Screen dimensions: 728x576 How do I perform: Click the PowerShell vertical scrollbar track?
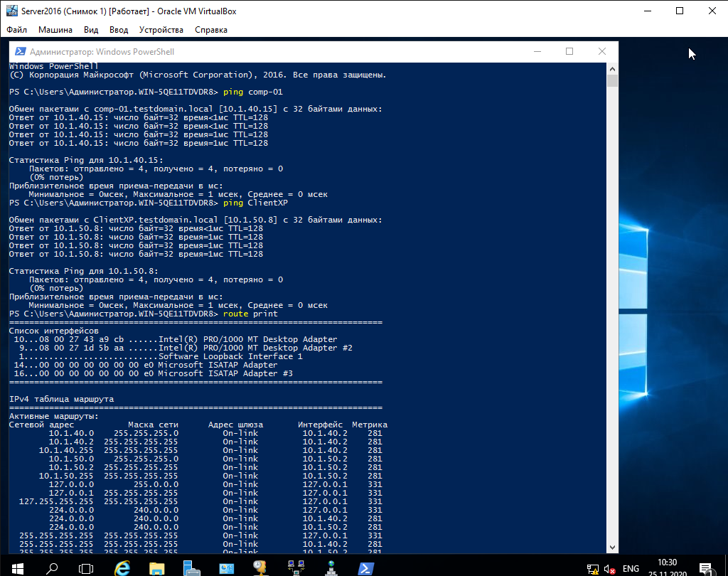pos(612,320)
